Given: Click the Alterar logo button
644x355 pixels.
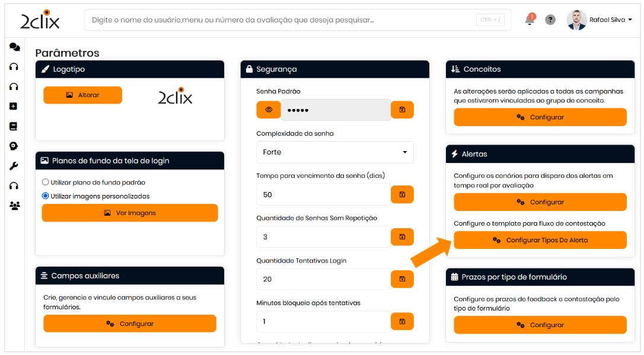Looking at the screenshot, I should point(82,95).
